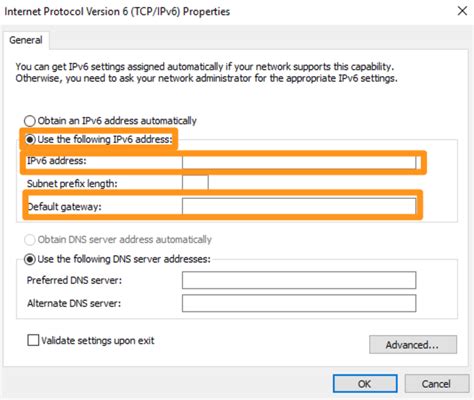
Task: Click the Preferred DNS server label
Action: click(74, 280)
